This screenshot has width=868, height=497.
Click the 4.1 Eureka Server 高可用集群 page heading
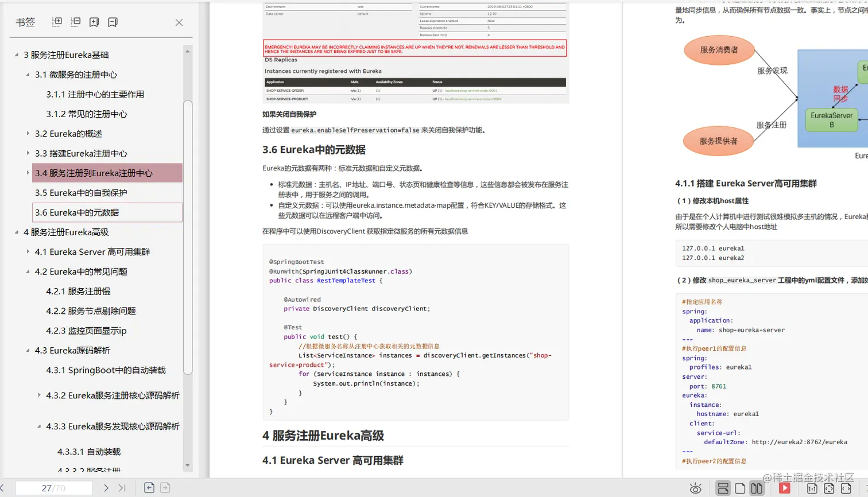[333, 460]
